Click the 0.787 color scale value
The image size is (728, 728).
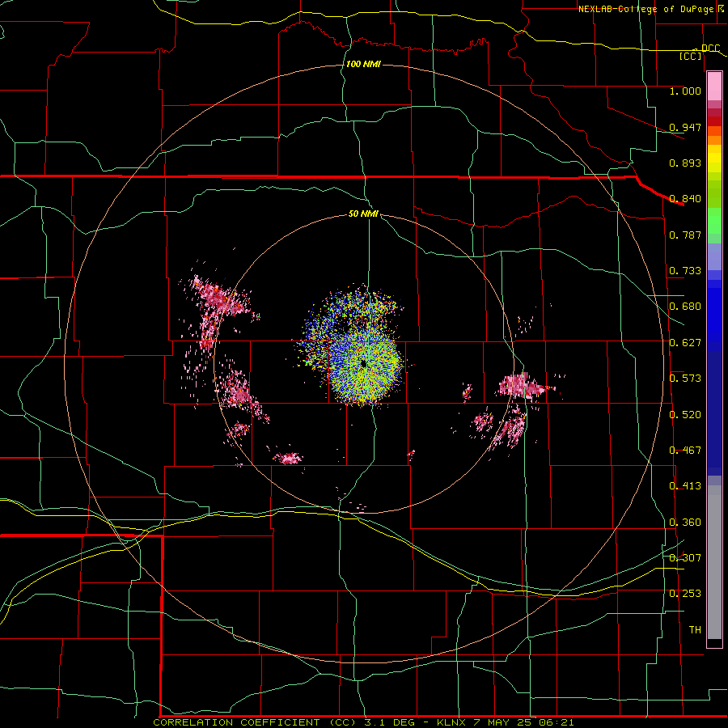(x=685, y=235)
